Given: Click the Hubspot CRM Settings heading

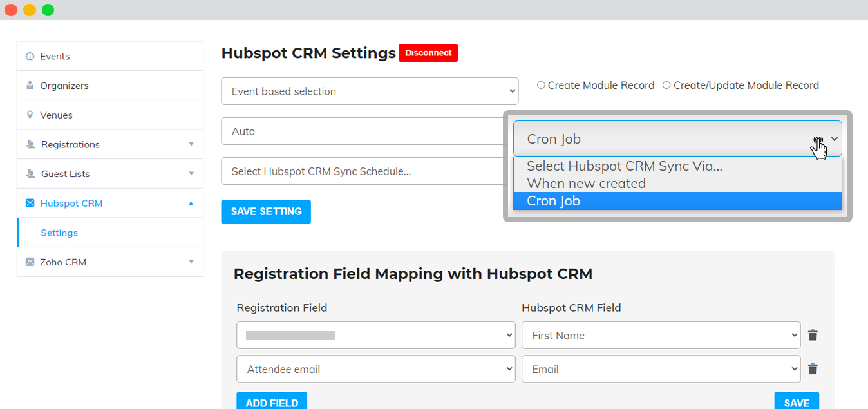Looking at the screenshot, I should click(308, 53).
